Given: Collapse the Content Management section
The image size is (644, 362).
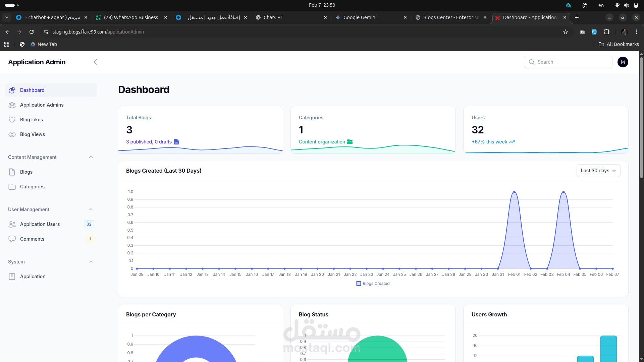Looking at the screenshot, I should pyautogui.click(x=91, y=157).
